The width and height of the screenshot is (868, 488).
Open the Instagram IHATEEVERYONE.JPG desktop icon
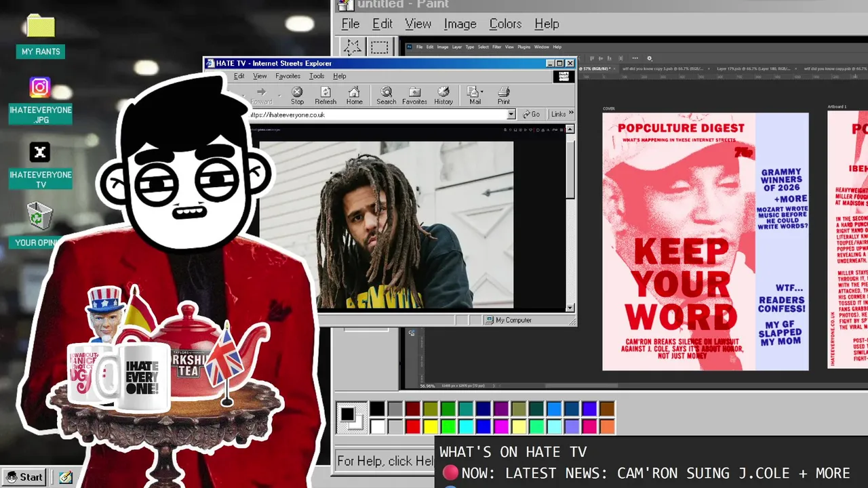coord(40,100)
